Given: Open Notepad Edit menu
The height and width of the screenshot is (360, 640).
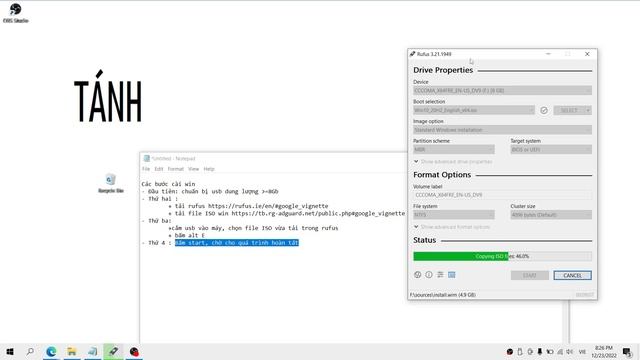Looking at the screenshot, I should click(x=158, y=169).
